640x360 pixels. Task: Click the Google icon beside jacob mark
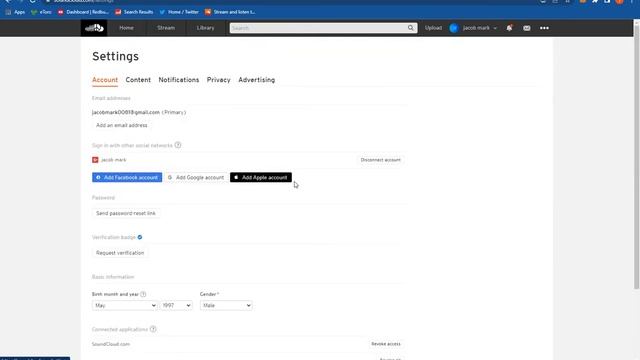pyautogui.click(x=95, y=160)
